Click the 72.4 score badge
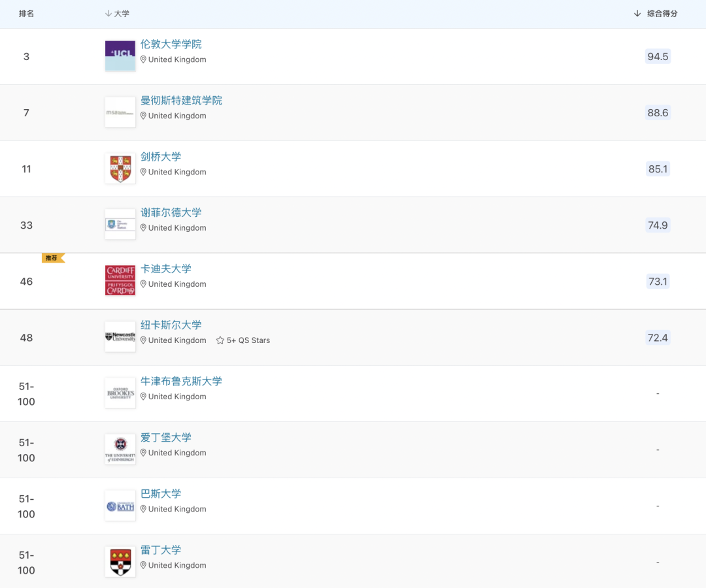706x588 pixels. pos(658,337)
